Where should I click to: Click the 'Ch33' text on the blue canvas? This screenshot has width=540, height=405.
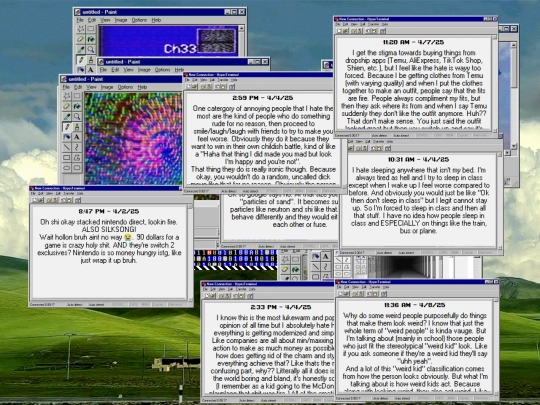tap(180, 49)
